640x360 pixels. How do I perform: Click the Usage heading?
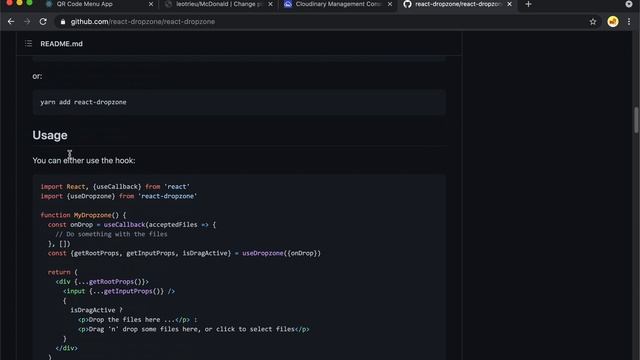[50, 135]
